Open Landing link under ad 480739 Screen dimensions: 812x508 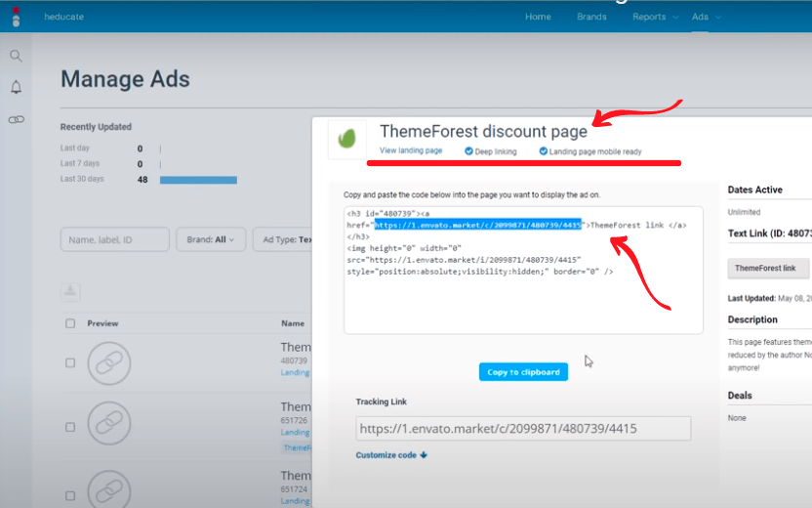click(x=295, y=372)
